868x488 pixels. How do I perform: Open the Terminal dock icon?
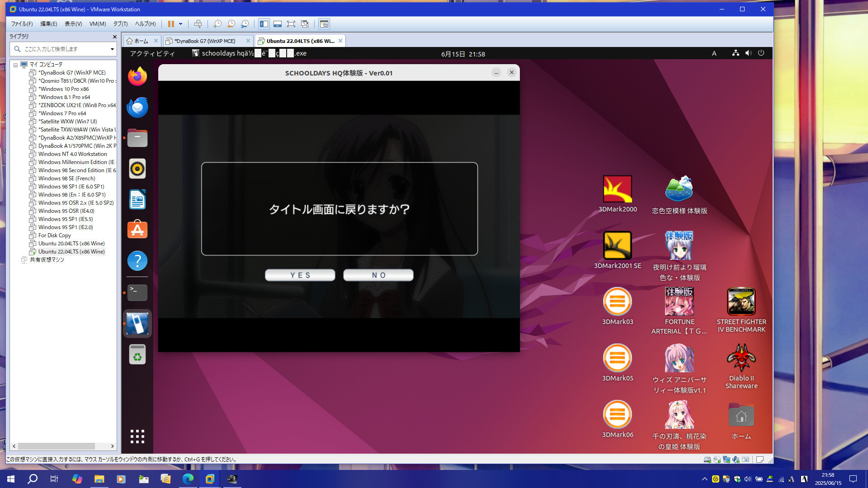click(137, 293)
